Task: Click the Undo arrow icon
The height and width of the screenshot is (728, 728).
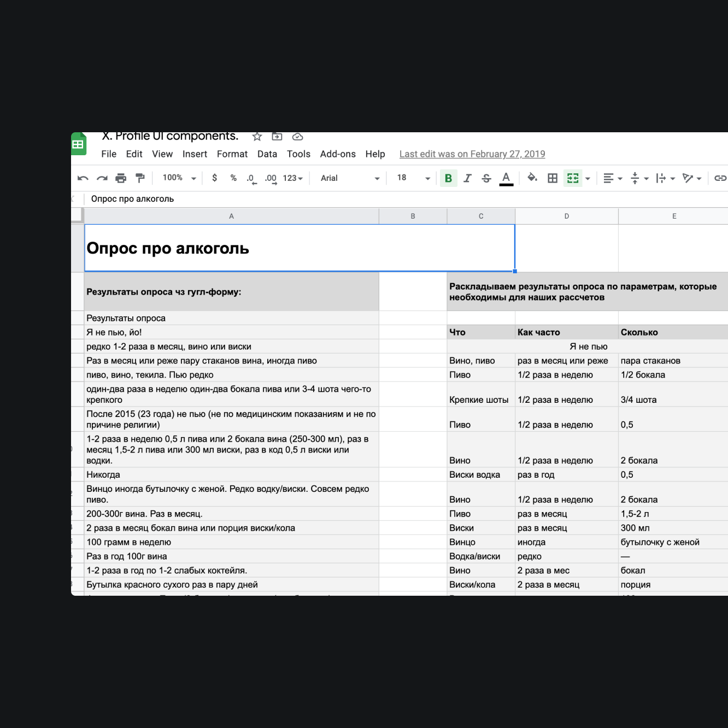Action: (x=83, y=178)
